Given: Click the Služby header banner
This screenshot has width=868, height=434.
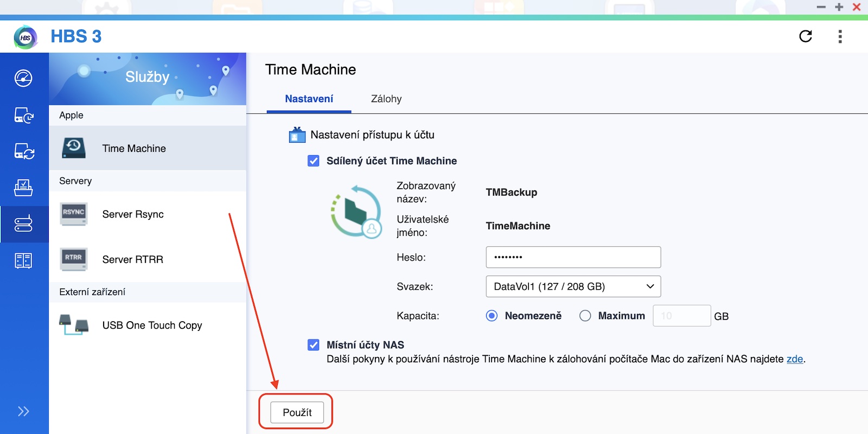Looking at the screenshot, I should 148,79.
